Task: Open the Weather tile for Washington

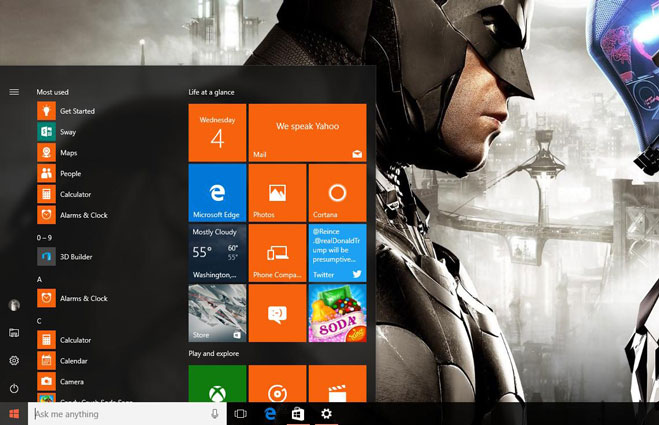Action: coord(217,253)
